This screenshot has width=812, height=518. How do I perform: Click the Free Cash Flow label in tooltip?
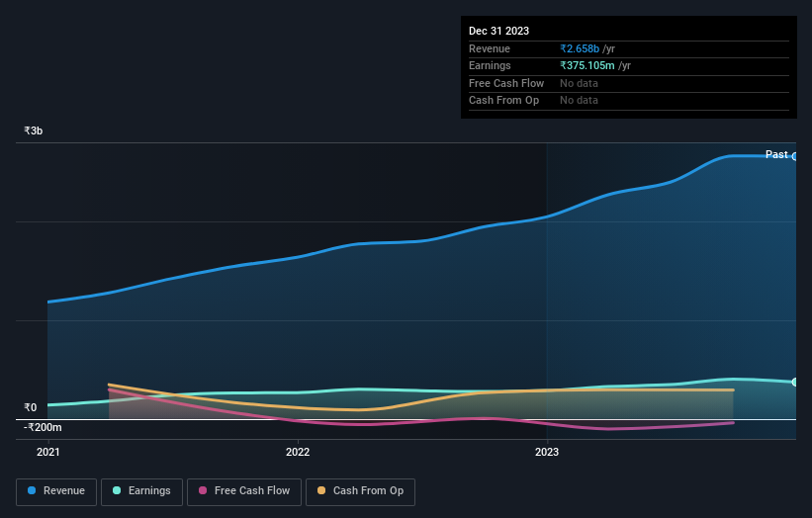[x=506, y=83]
